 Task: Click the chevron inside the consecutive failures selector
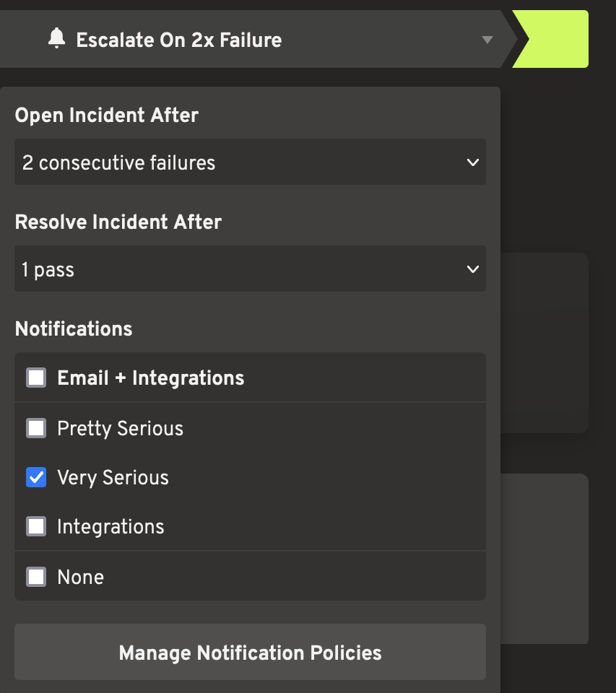click(x=473, y=162)
